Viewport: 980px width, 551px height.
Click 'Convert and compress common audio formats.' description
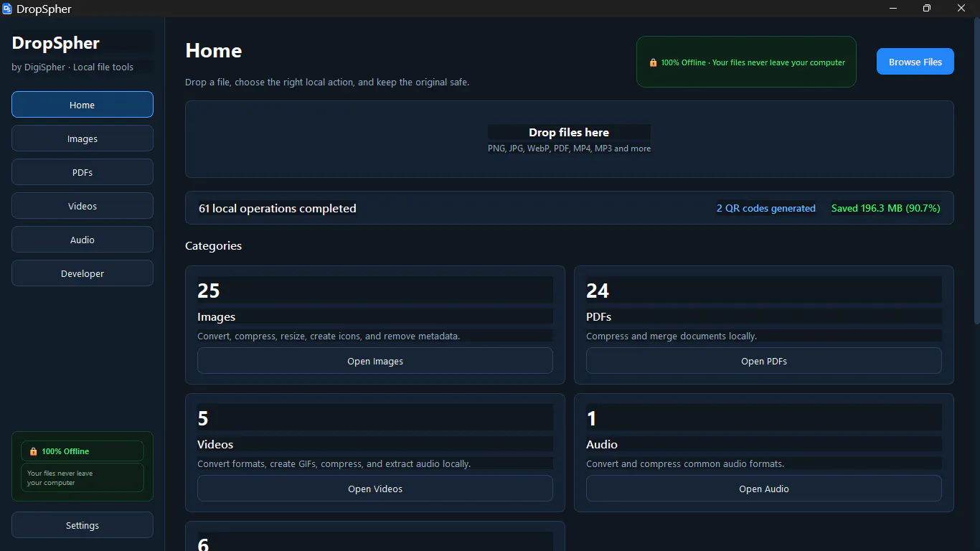pos(685,463)
